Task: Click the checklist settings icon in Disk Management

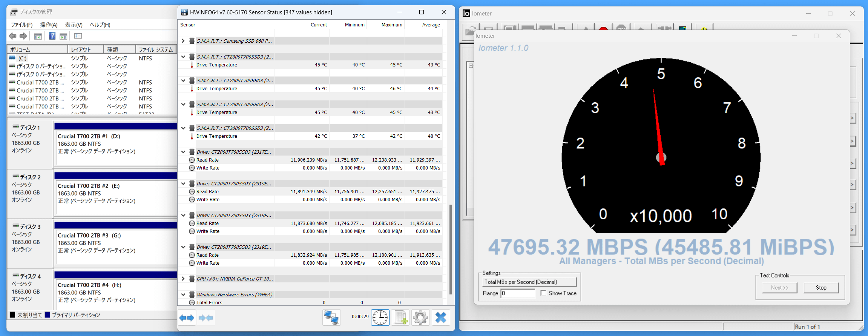Action: 78,36
